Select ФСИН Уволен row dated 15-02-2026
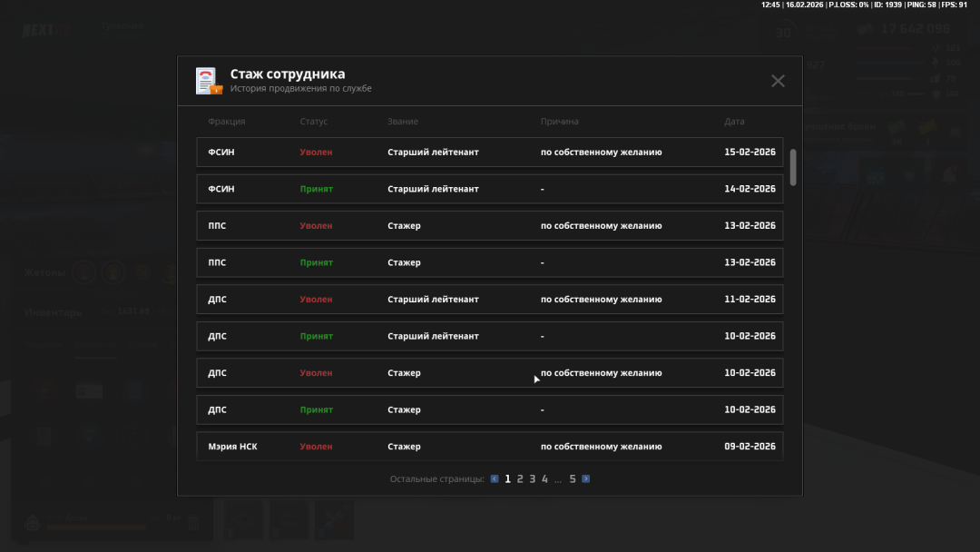Image resolution: width=980 pixels, height=552 pixels. [489, 153]
